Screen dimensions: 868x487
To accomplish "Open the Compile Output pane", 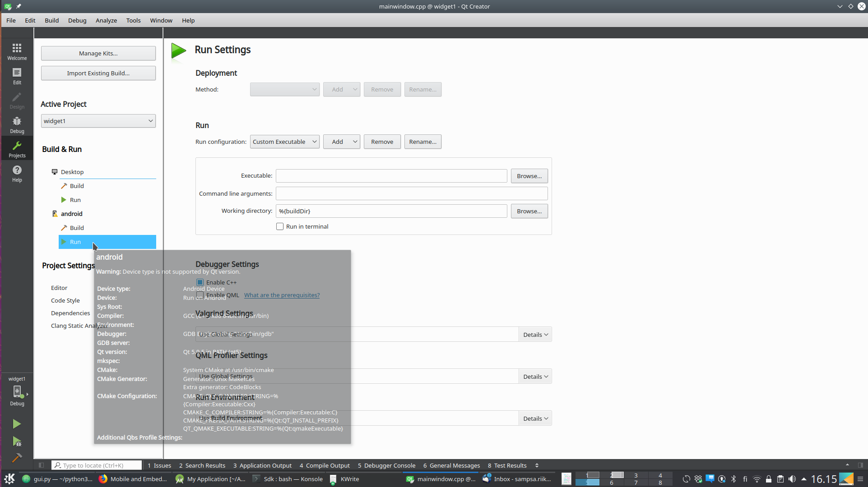I will pos(325,465).
